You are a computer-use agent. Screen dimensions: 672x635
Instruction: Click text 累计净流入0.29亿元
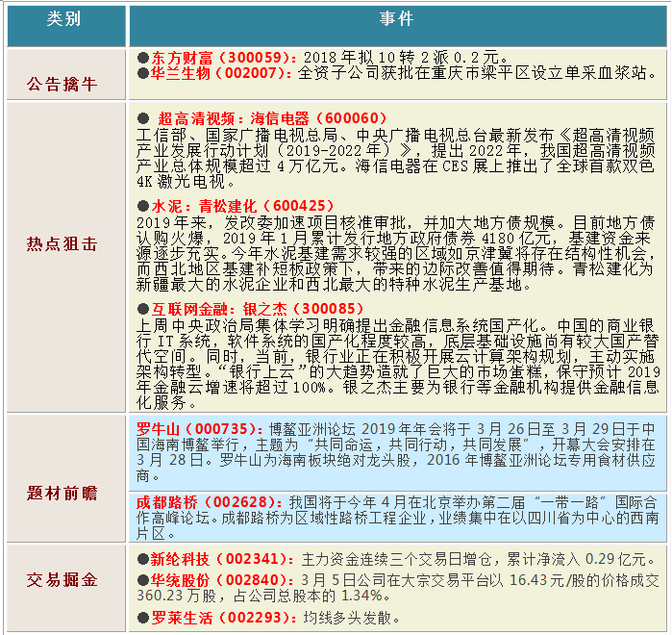[x=576, y=559]
